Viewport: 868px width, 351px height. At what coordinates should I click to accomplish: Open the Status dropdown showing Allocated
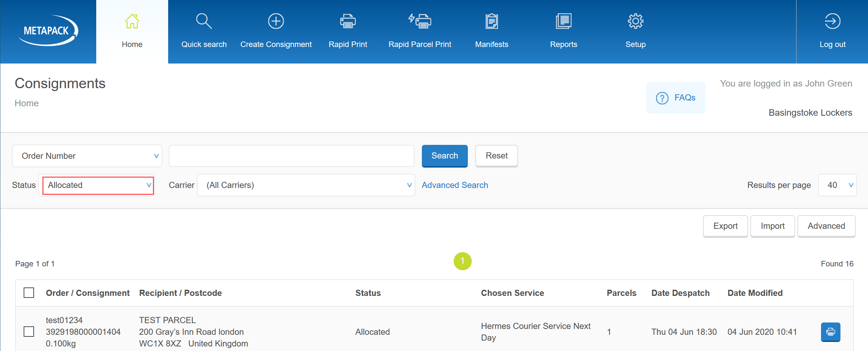(x=98, y=185)
